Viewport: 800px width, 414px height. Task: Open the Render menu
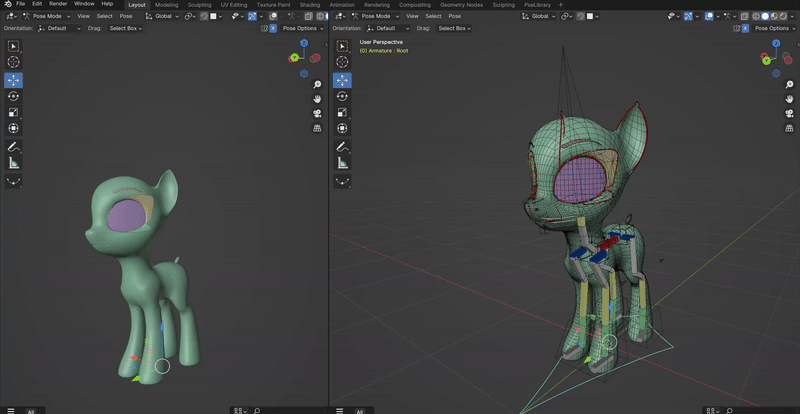pyautogui.click(x=58, y=4)
